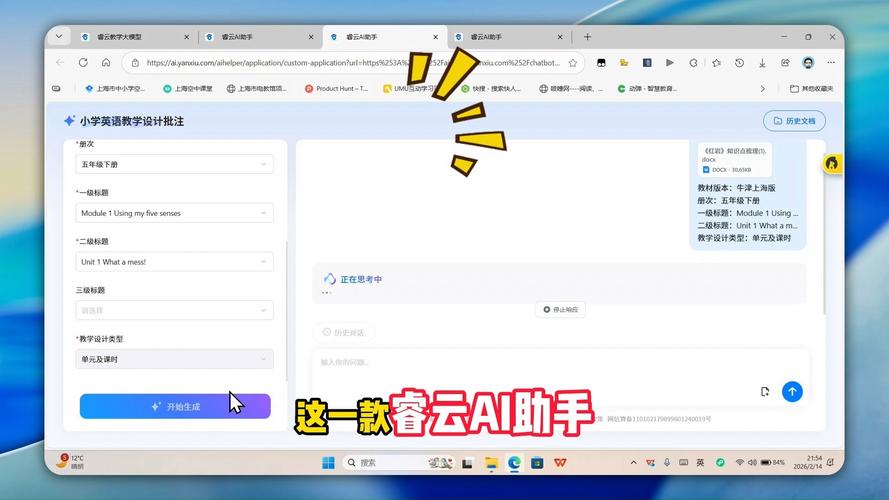Expand the 册次 dropdown showing 五年级下册
Screen dimensions: 889x500
[x=174, y=164]
